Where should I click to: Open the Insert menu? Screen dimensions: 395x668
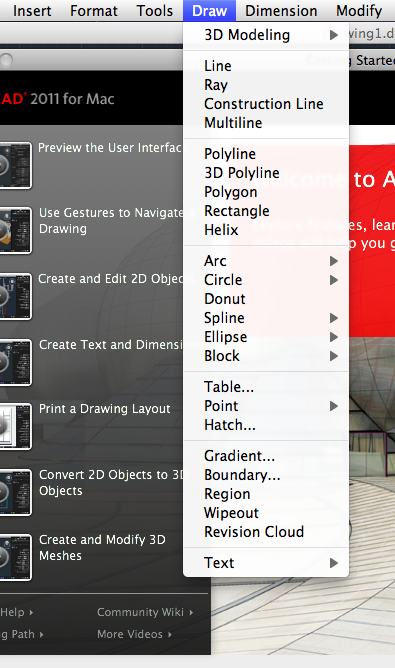[x=32, y=11]
